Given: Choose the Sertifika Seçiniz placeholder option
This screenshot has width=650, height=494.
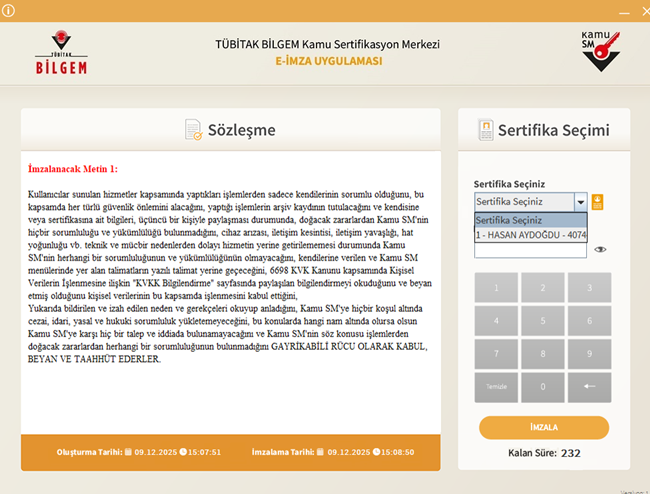Looking at the screenshot, I should click(531, 220).
